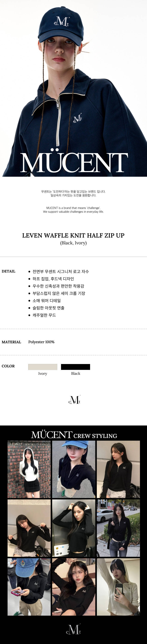Click the Black label under the swatch
Image resolution: width=147 pixels, height=644 pixels.
76,374
